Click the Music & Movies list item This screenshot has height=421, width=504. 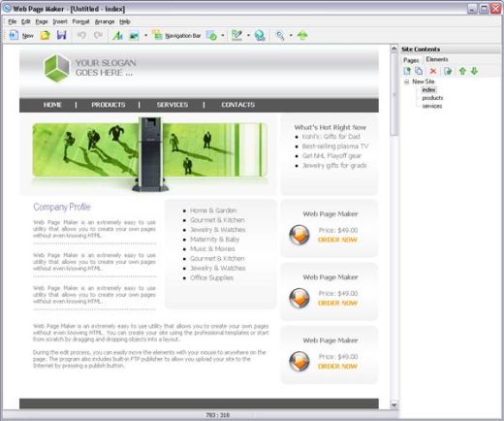(x=212, y=249)
